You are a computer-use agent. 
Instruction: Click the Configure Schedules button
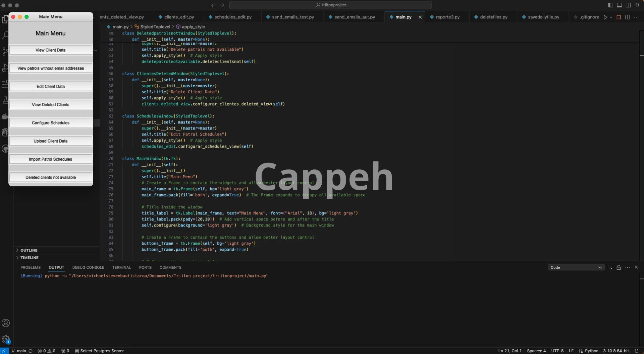coord(51,123)
